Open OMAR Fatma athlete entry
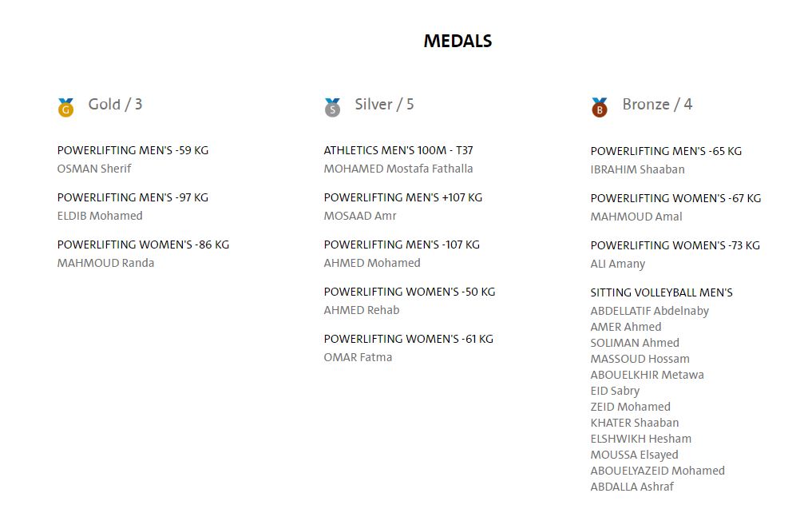The image size is (812, 517). pos(358,357)
